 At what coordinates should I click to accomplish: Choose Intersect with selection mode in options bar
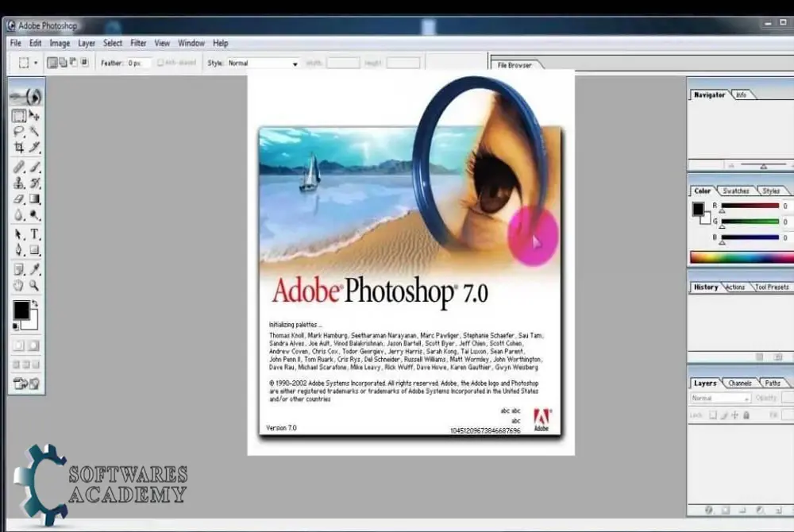pos(85,62)
